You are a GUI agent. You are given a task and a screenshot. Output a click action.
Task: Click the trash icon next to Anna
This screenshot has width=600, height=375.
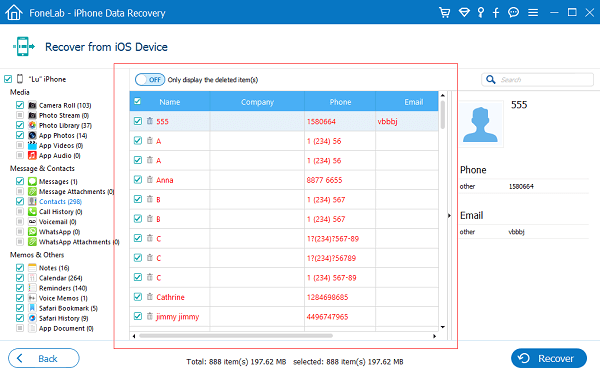pos(150,179)
